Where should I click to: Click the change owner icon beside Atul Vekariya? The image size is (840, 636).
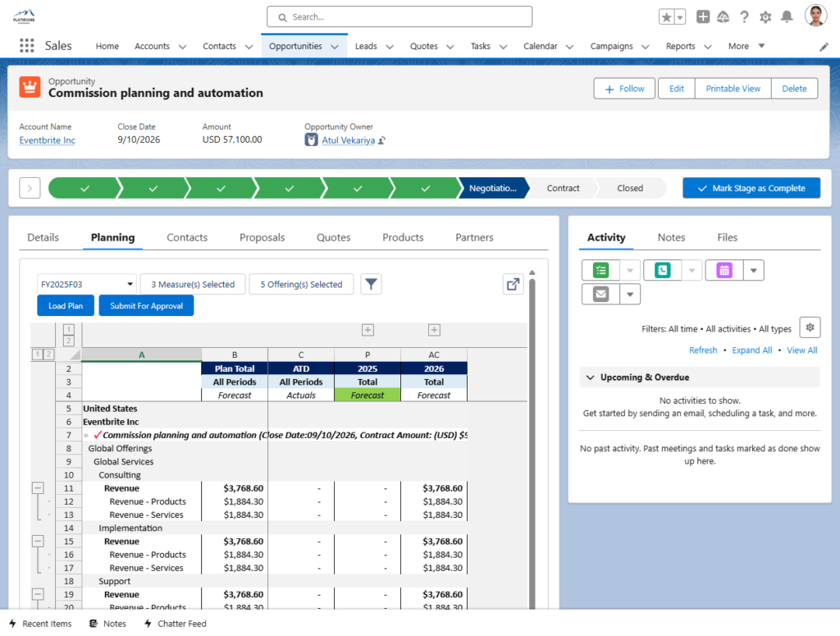(382, 140)
